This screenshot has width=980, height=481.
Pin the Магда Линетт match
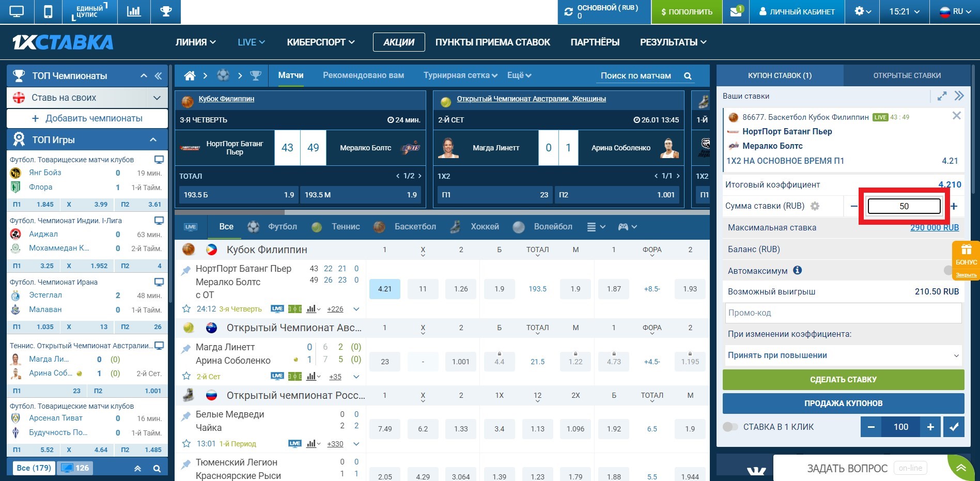(x=185, y=349)
